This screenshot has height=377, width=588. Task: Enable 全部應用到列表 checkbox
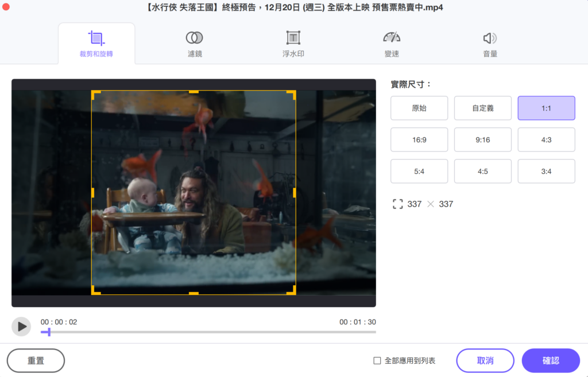[377, 360]
